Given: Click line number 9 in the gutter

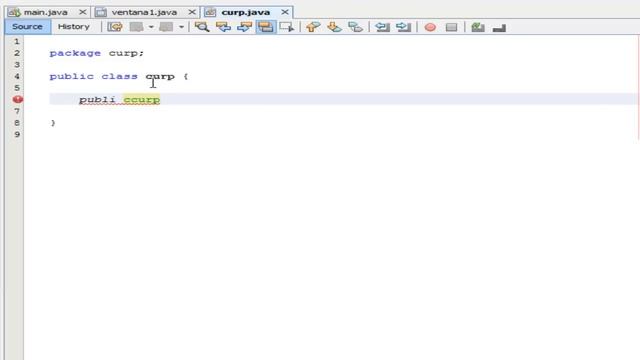Looking at the screenshot, I should pyautogui.click(x=17, y=134).
